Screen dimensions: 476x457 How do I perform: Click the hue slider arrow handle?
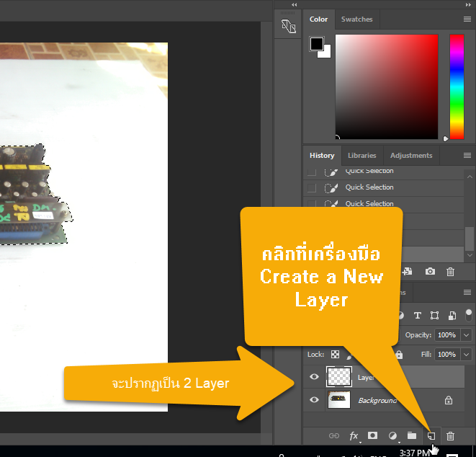446,138
